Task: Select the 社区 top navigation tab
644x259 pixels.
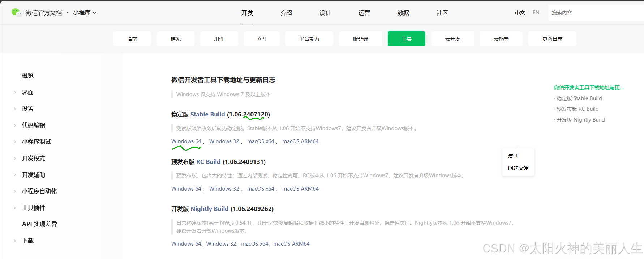Action: point(442,13)
